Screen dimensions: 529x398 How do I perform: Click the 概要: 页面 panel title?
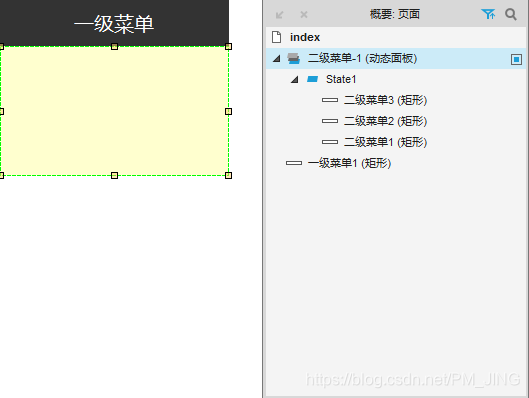click(x=394, y=14)
